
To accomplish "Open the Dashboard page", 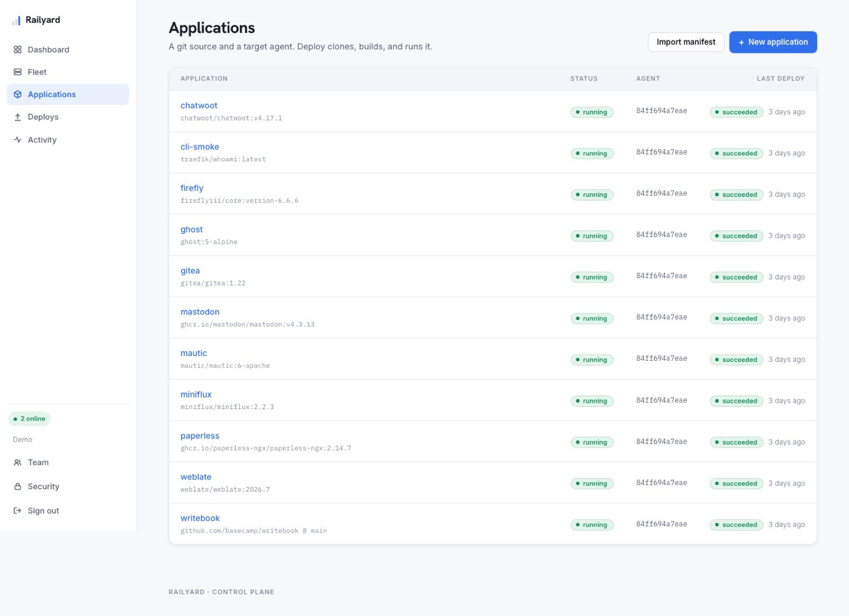I will pyautogui.click(x=68, y=49).
